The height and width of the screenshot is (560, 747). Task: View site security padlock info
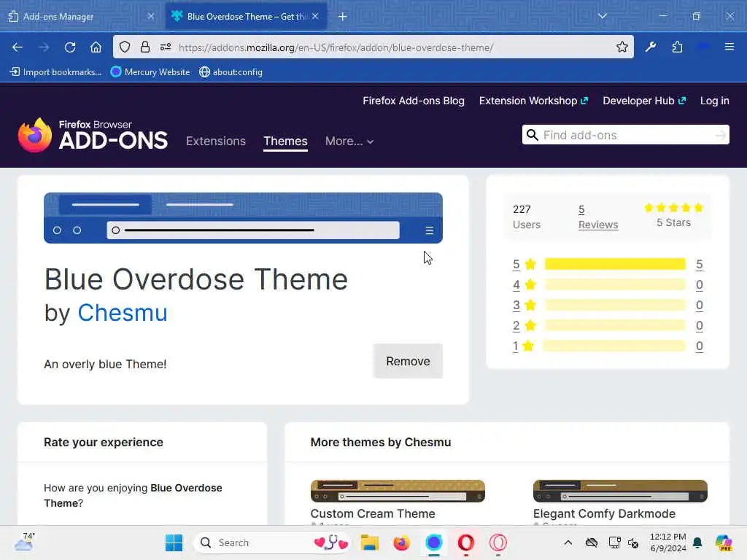(x=145, y=47)
